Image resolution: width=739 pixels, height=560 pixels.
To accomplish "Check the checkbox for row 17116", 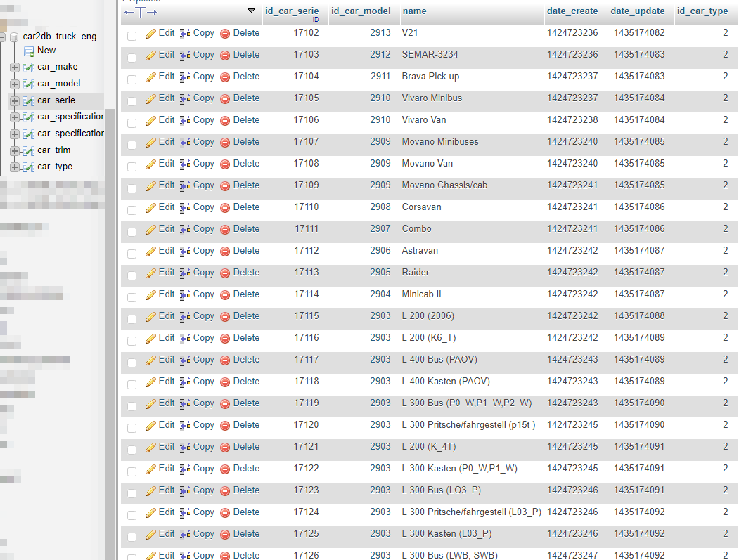I will click(132, 341).
